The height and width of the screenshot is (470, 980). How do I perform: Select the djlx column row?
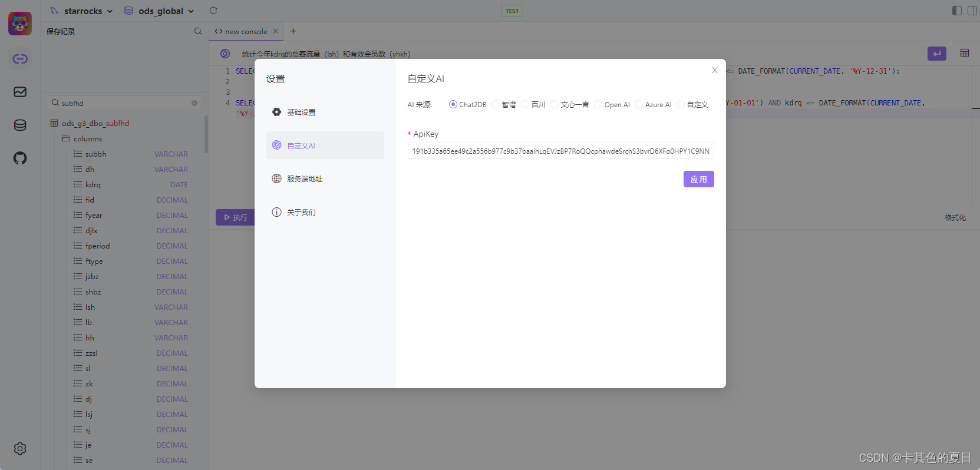click(131, 230)
